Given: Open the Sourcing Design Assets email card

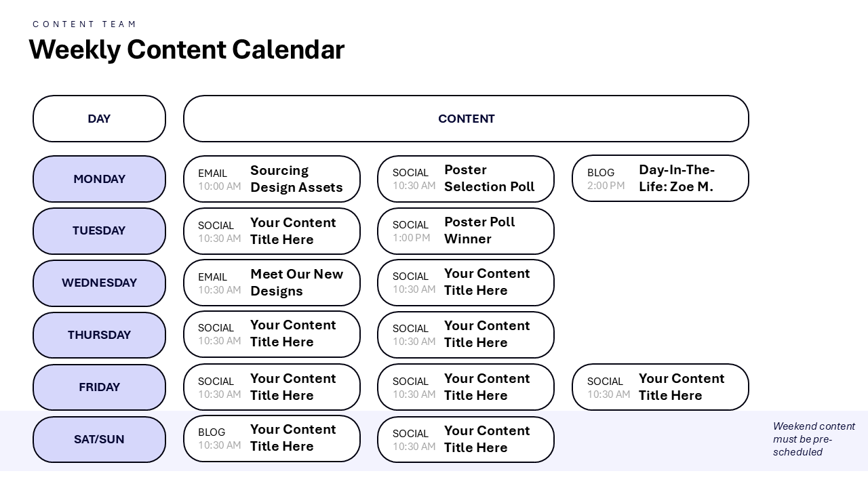Looking at the screenshot, I should pyautogui.click(x=271, y=179).
